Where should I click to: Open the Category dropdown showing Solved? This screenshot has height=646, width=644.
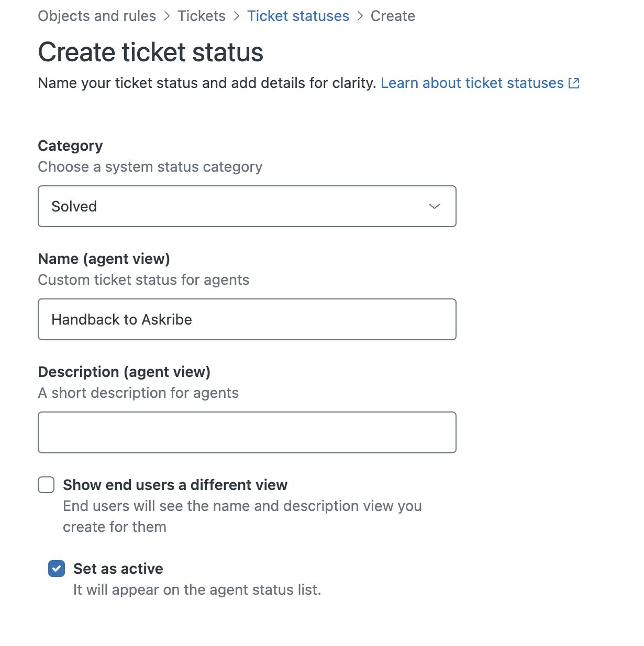tap(247, 206)
